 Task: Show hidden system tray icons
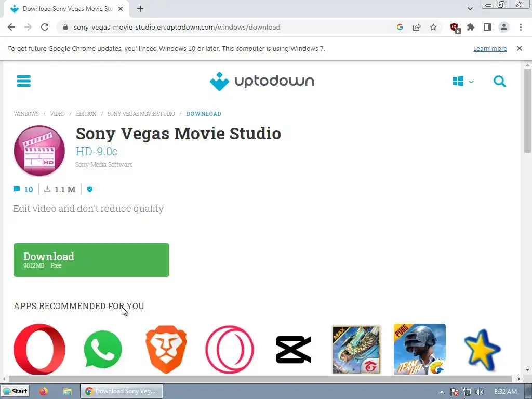(x=442, y=392)
